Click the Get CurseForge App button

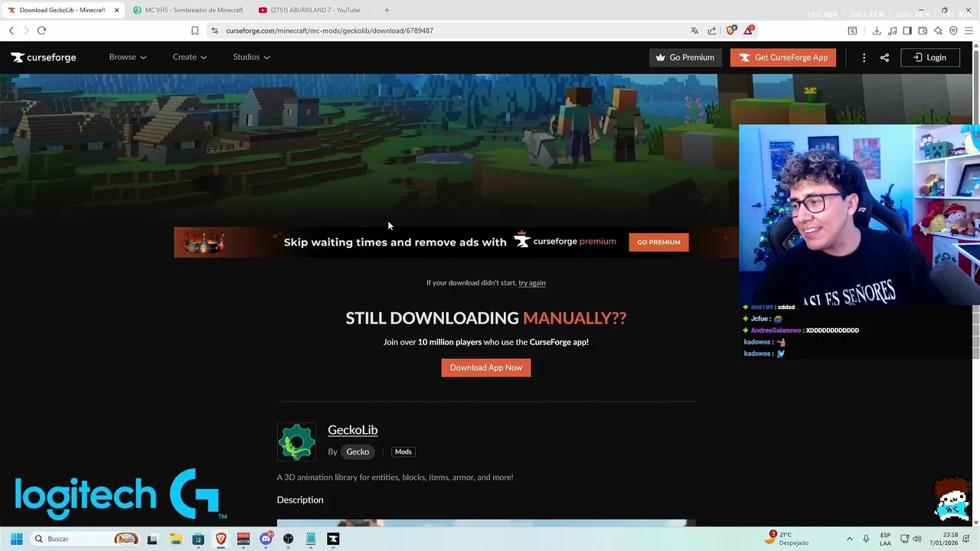point(783,57)
